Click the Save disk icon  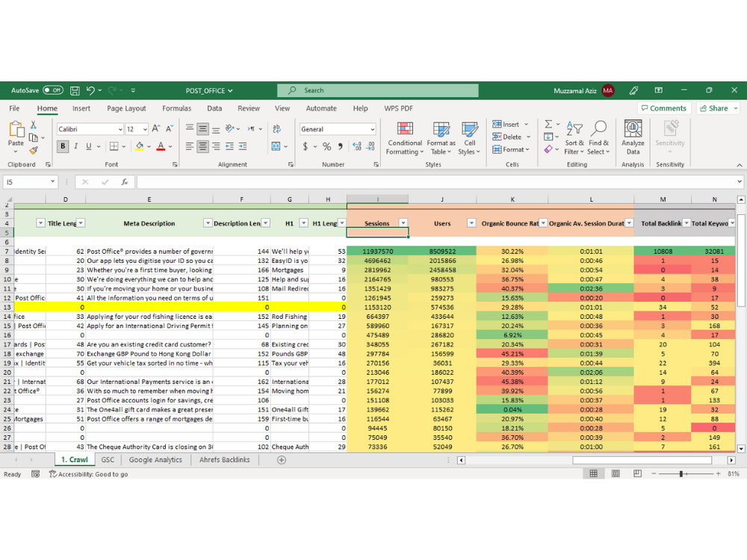point(75,90)
